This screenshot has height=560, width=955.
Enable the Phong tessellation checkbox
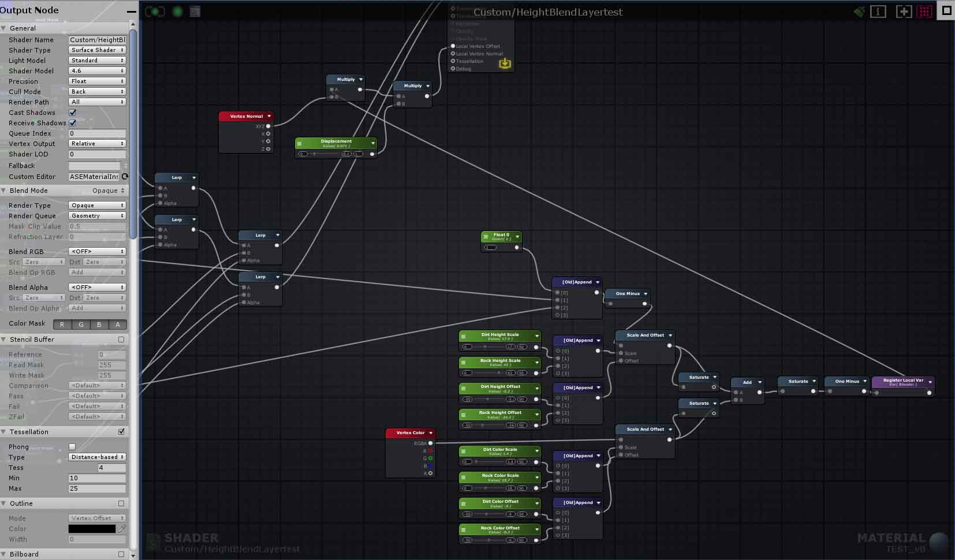point(72,447)
